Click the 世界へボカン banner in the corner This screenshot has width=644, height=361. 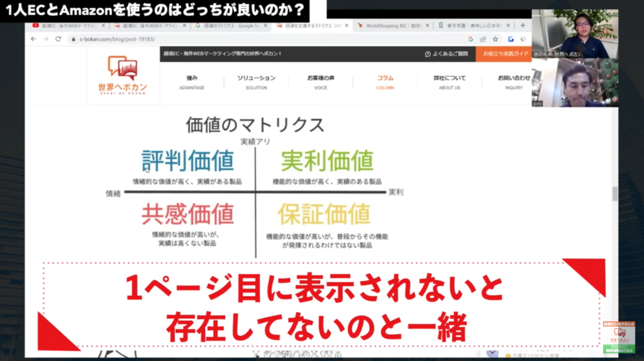click(x=619, y=337)
